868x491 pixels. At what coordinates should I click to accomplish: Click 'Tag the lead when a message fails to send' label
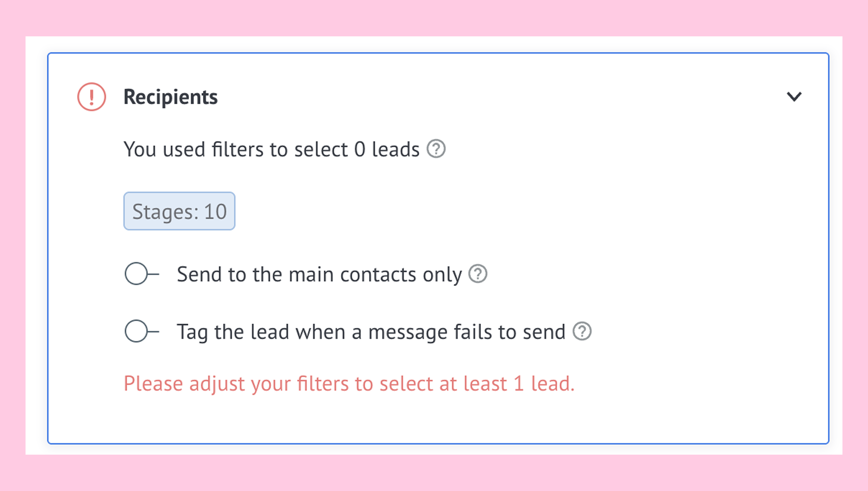(x=371, y=332)
